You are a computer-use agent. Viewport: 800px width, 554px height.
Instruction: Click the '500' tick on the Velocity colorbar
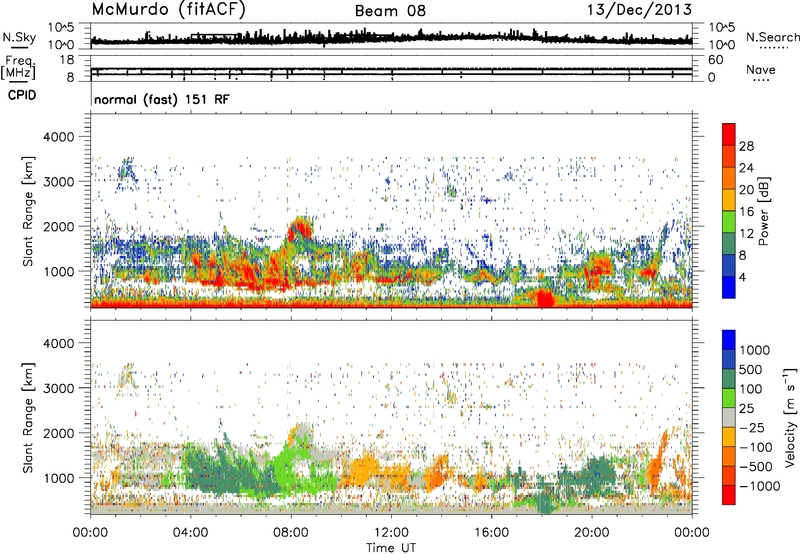751,369
